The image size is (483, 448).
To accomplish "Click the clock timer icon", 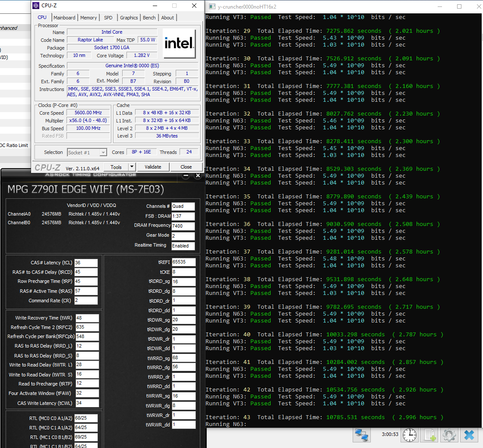I will [x=410, y=435].
